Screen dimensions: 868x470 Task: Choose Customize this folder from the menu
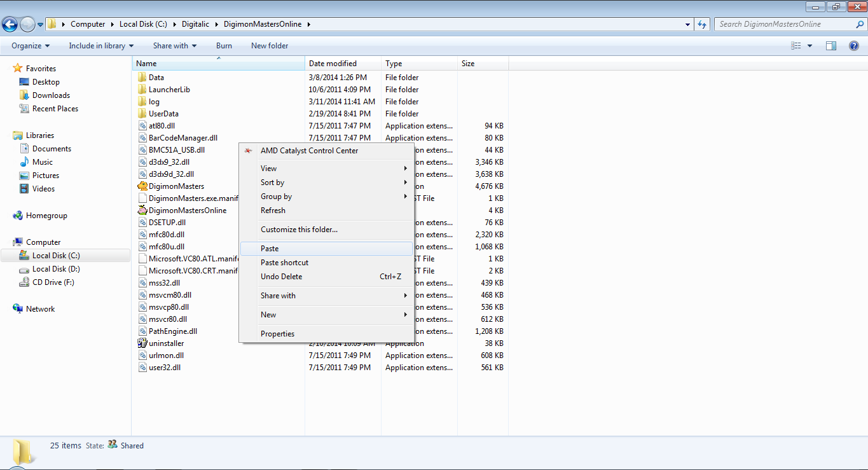326,230
